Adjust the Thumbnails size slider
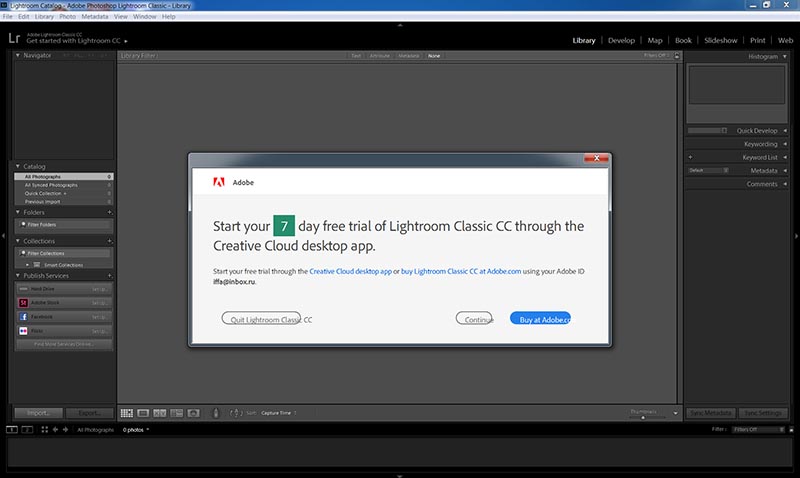 643,417
